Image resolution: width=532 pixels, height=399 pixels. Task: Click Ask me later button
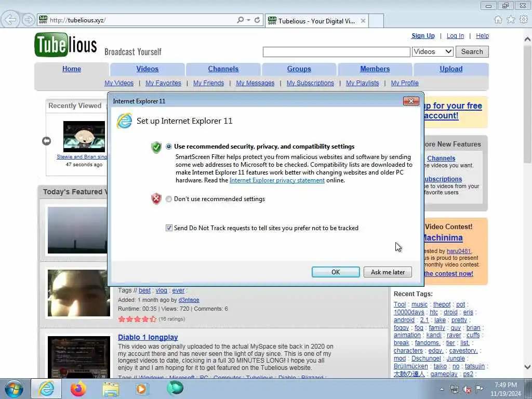pos(388,272)
